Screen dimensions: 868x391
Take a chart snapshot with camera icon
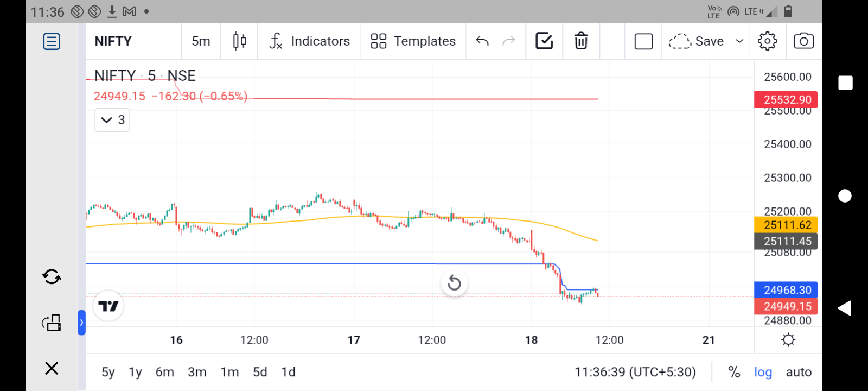point(803,41)
